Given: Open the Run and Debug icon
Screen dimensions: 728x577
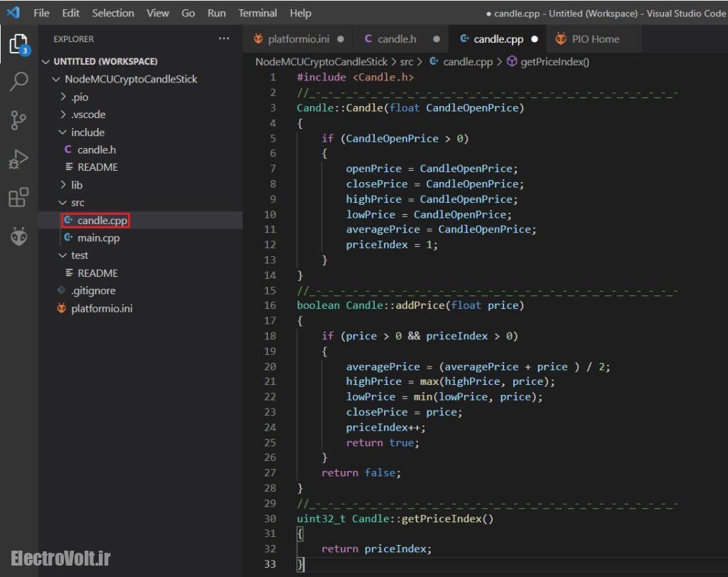Looking at the screenshot, I should pyautogui.click(x=18, y=159).
